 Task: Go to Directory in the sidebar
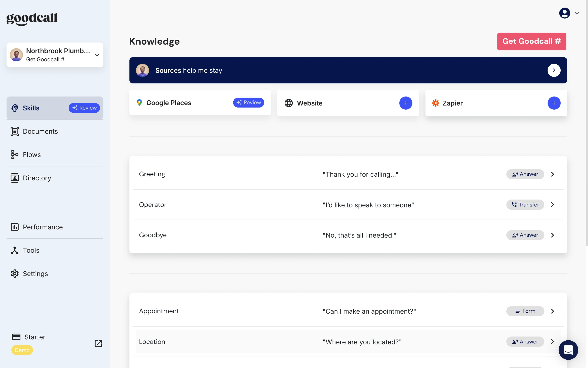point(55,178)
